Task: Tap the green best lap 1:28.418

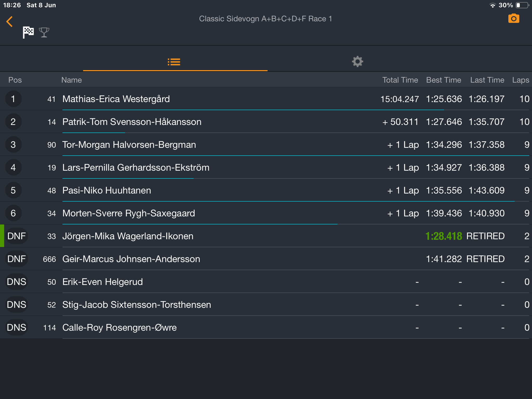Action: (x=444, y=236)
